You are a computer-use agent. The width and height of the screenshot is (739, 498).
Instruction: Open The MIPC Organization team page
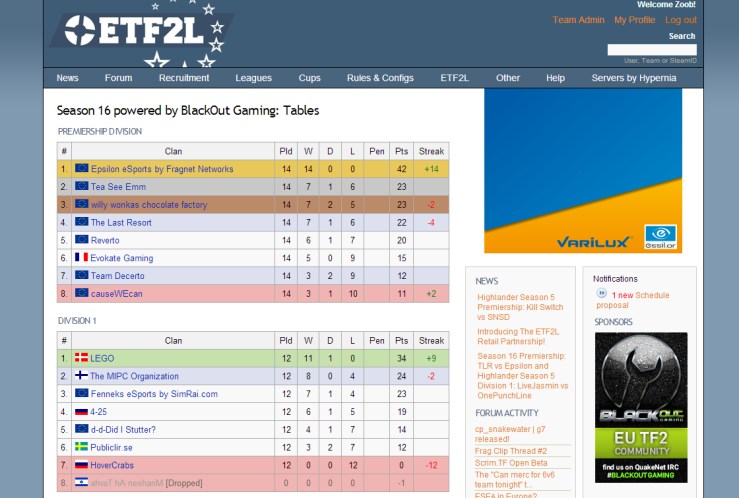point(134,376)
